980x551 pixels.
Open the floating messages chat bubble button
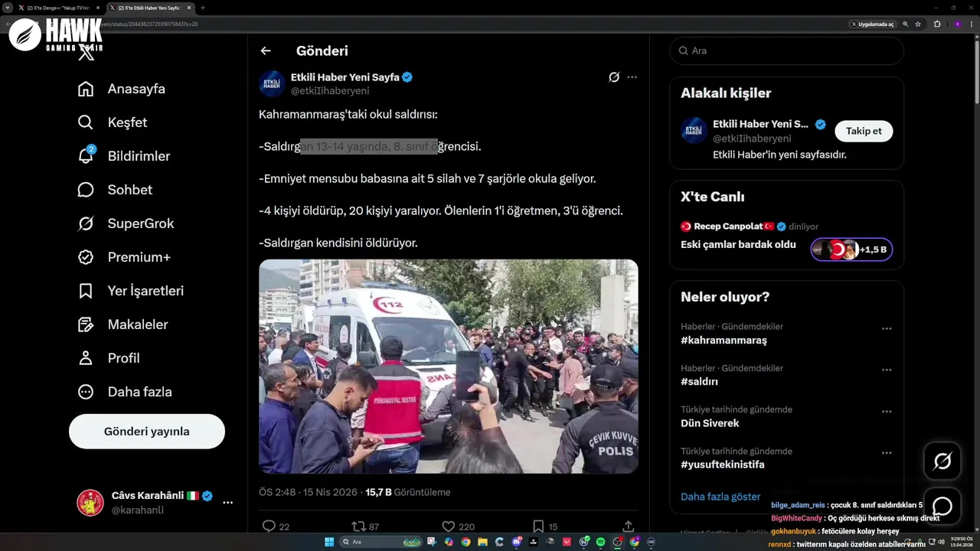coord(942,506)
